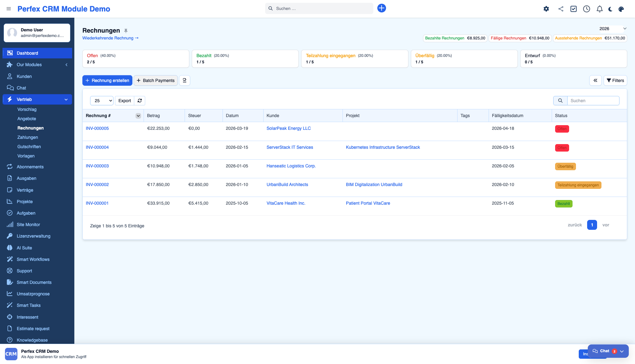Open invoice INV-000003 link
The width and height of the screenshot is (635, 364).
tap(97, 166)
